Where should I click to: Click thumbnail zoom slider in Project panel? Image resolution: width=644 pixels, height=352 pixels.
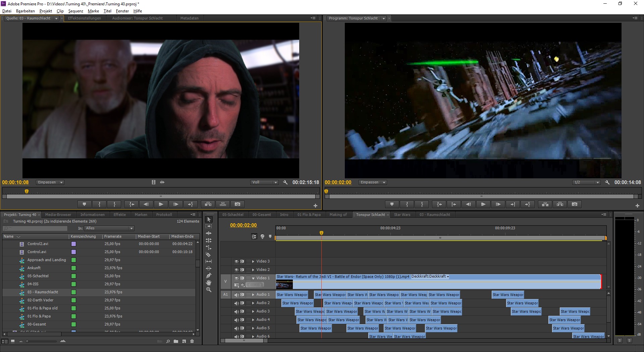42,341
